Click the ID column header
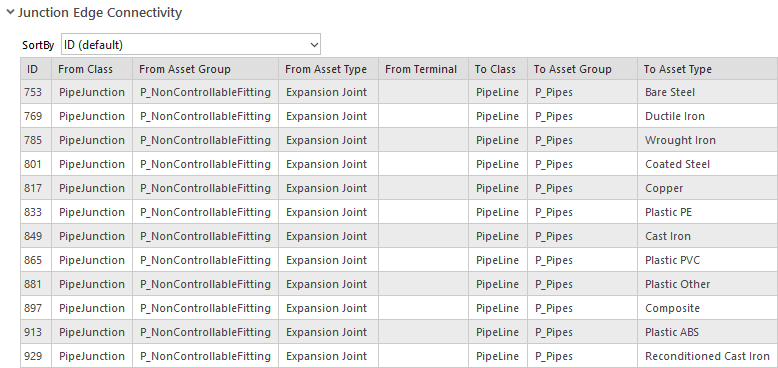Screen dimensions: 778x368 point(36,69)
